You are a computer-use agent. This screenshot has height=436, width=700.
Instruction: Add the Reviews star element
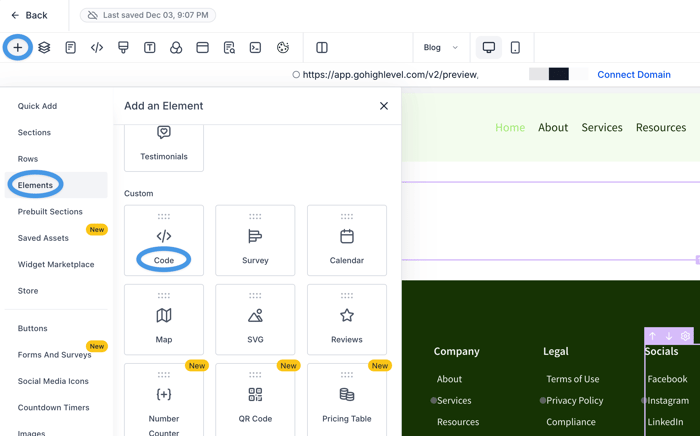click(347, 320)
